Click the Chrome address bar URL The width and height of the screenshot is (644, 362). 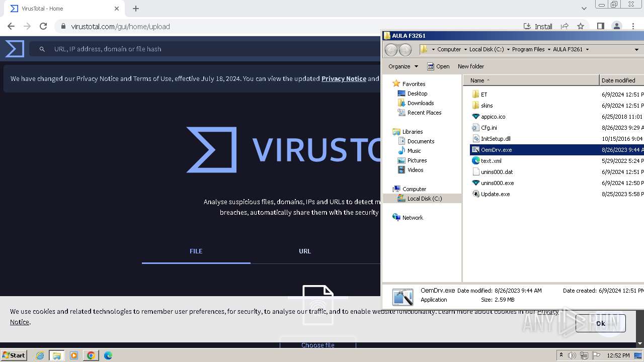120,26
